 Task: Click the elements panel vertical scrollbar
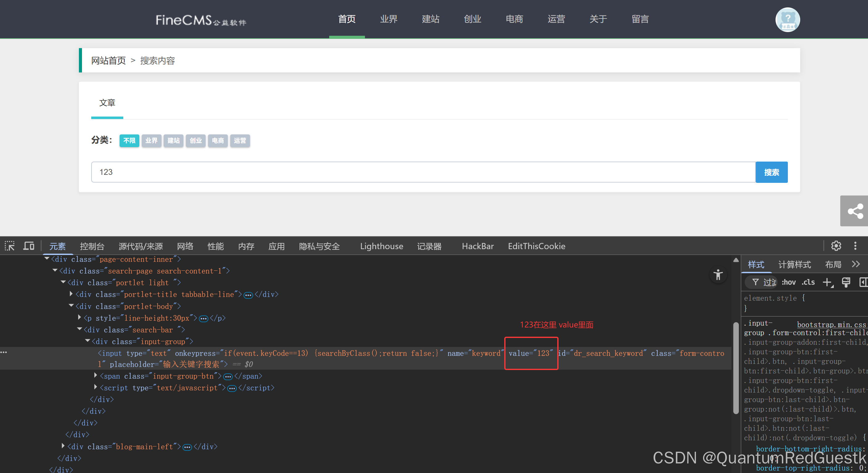(x=736, y=368)
